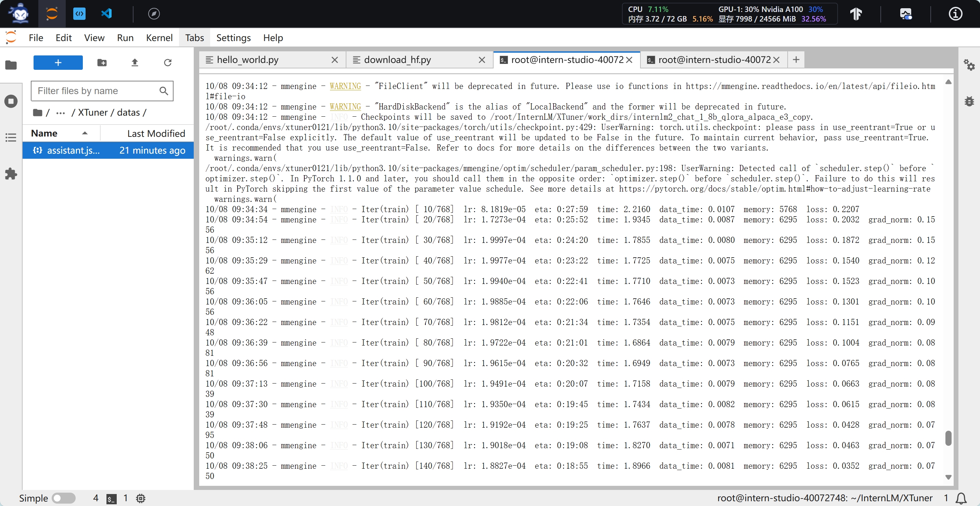Refresh the file browser list
This screenshot has height=506, width=980.
point(167,62)
